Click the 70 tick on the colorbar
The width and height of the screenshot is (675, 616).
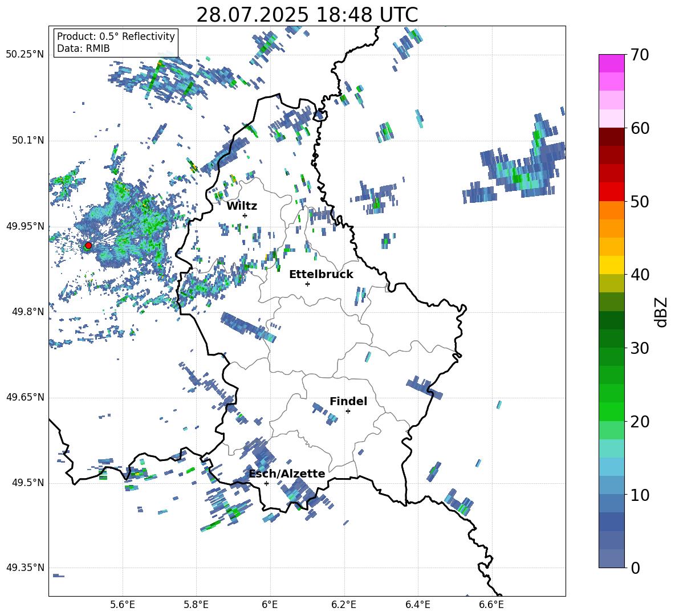(x=640, y=55)
